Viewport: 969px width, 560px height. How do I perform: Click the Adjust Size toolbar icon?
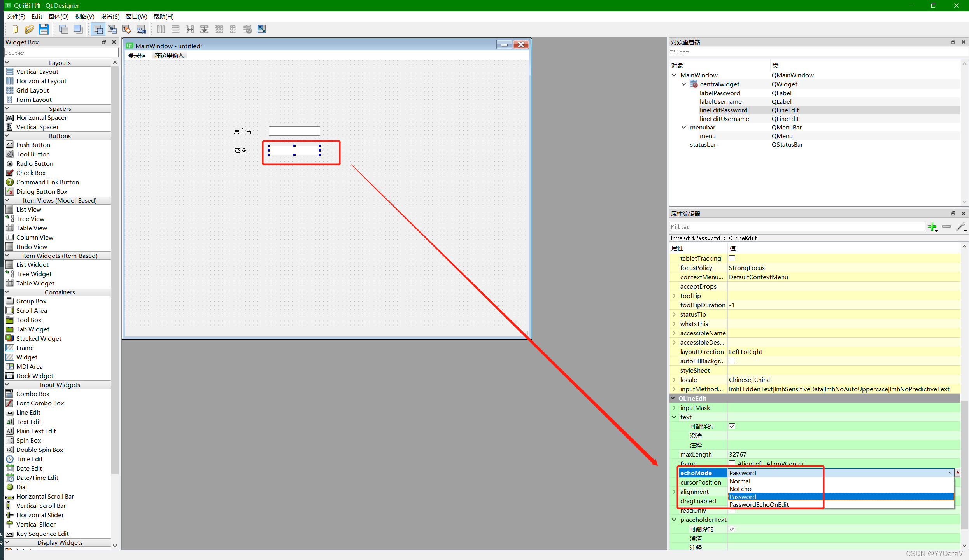click(x=262, y=29)
